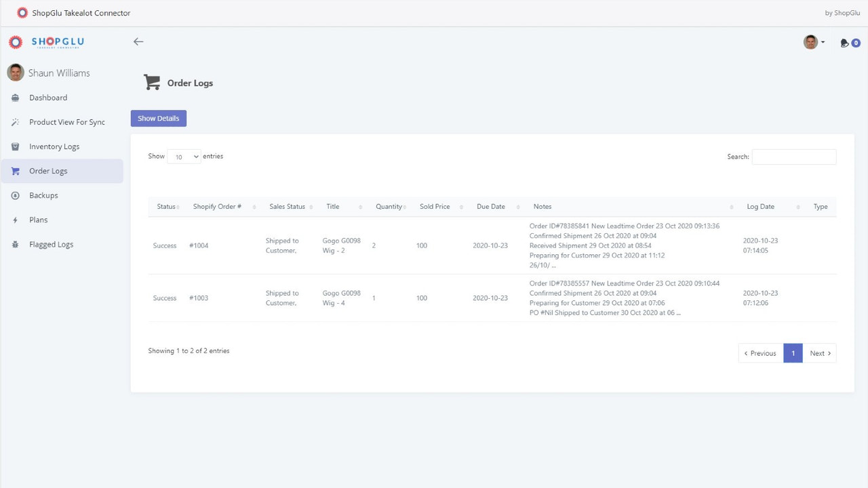Sort orders by Due Date column
Image resolution: width=868 pixels, height=488 pixels.
click(x=492, y=207)
